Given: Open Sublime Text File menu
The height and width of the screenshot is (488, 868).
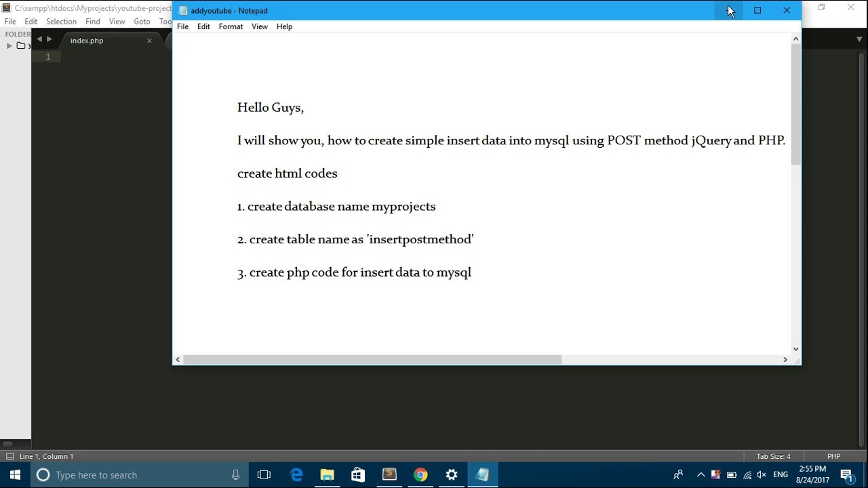Looking at the screenshot, I should click(10, 22).
